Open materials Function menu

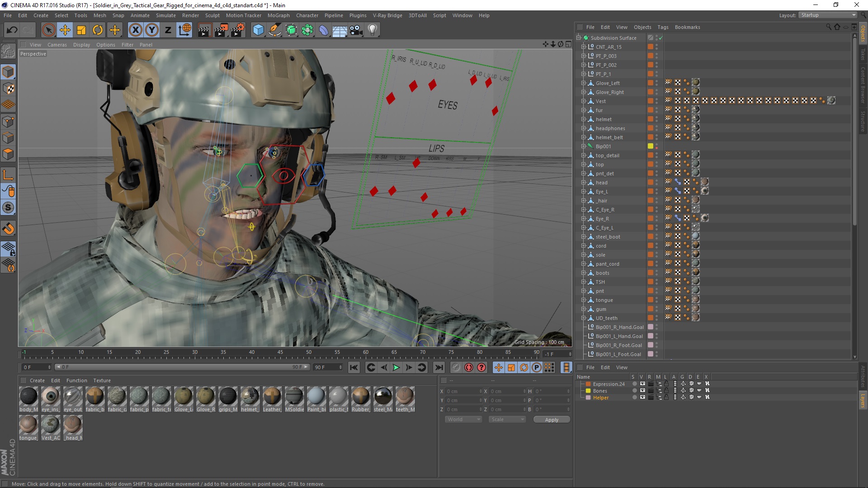76,380
